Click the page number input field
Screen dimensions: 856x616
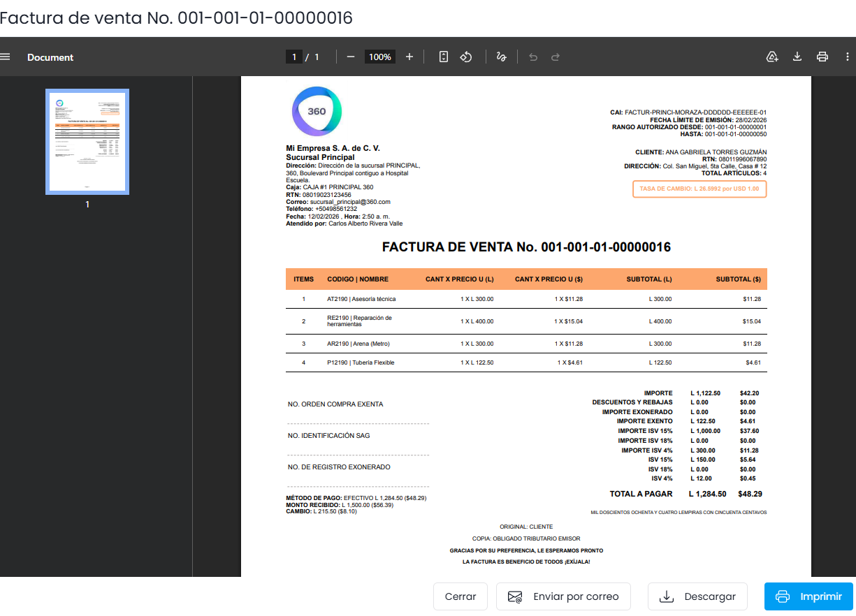pyautogui.click(x=294, y=57)
